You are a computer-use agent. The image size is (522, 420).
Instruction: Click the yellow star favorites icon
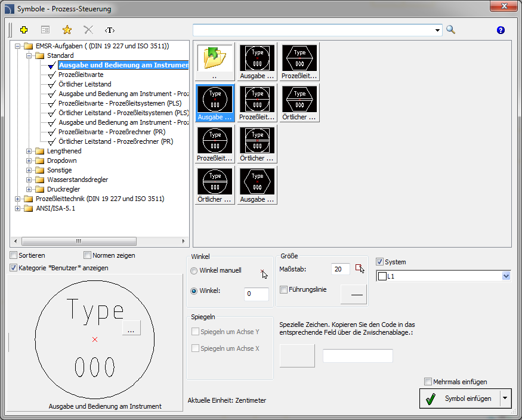67,30
